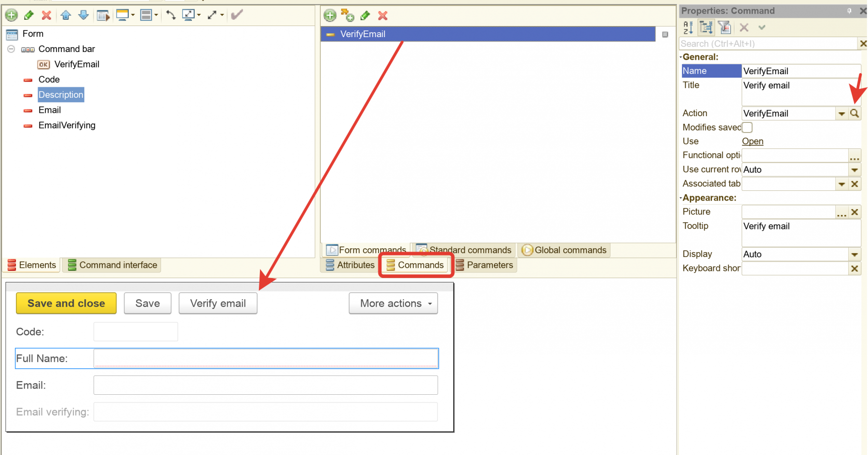Clear the Keyboard shortcut value

[x=854, y=268]
